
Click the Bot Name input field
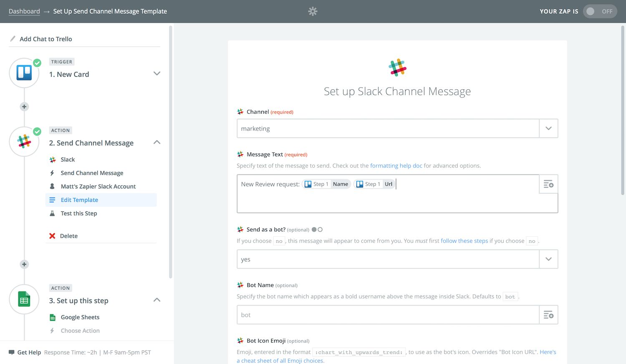pyautogui.click(x=387, y=315)
